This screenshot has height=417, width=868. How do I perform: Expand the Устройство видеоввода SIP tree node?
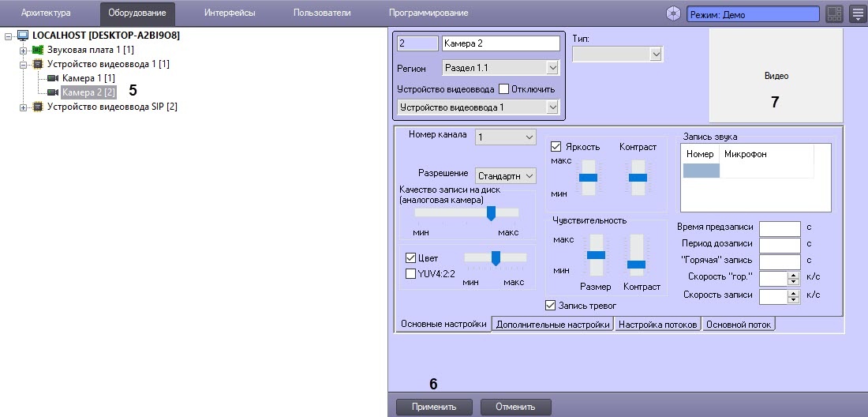[24, 107]
